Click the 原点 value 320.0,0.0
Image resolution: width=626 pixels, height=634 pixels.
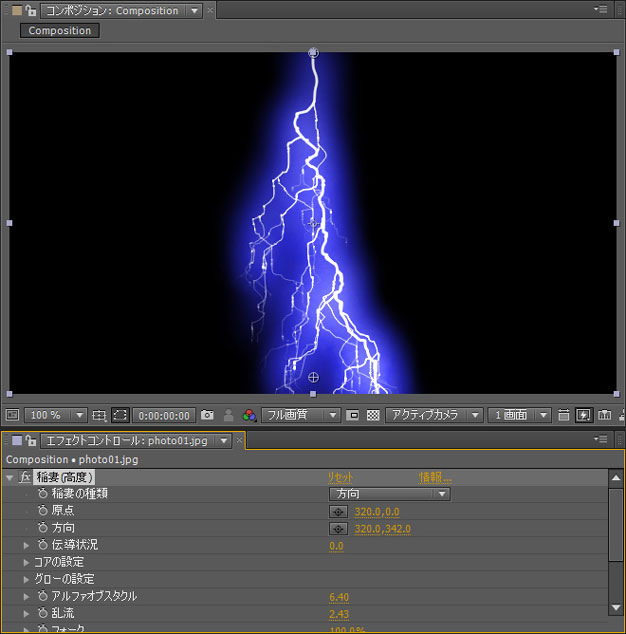[x=377, y=512]
